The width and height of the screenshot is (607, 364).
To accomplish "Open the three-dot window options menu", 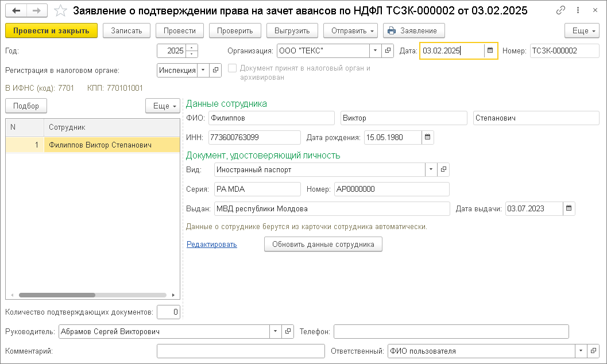I will [578, 10].
